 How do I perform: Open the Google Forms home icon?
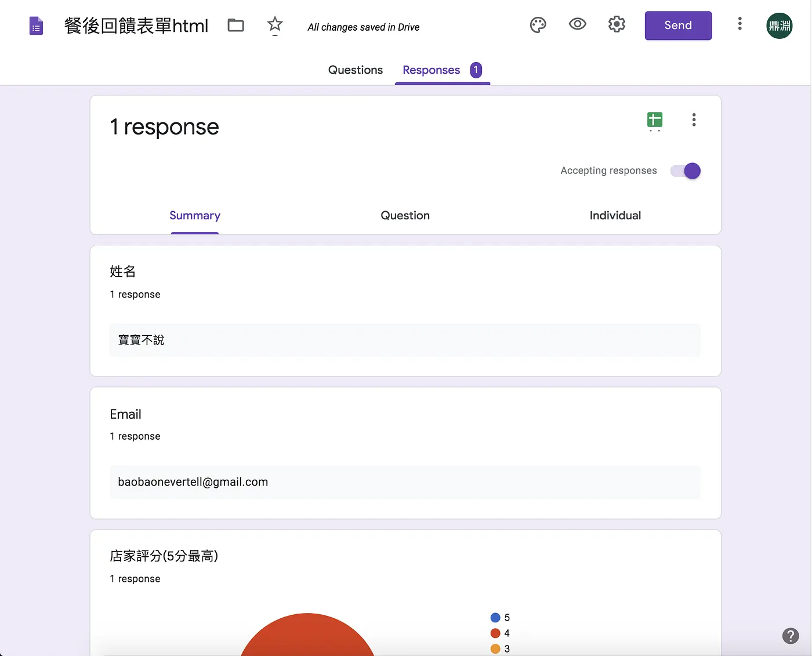(x=36, y=26)
